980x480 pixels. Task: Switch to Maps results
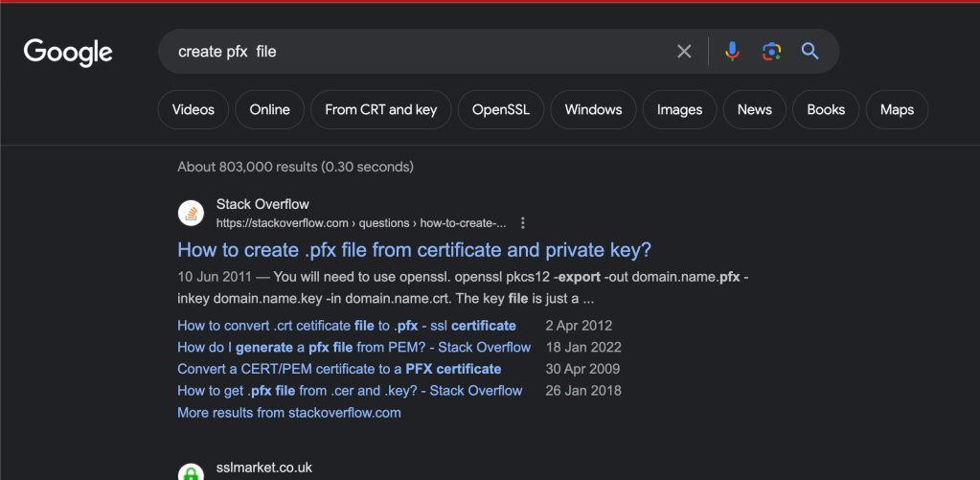(897, 110)
